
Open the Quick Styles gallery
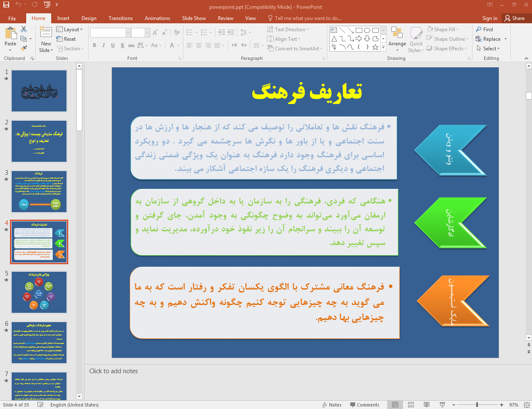pos(416,40)
